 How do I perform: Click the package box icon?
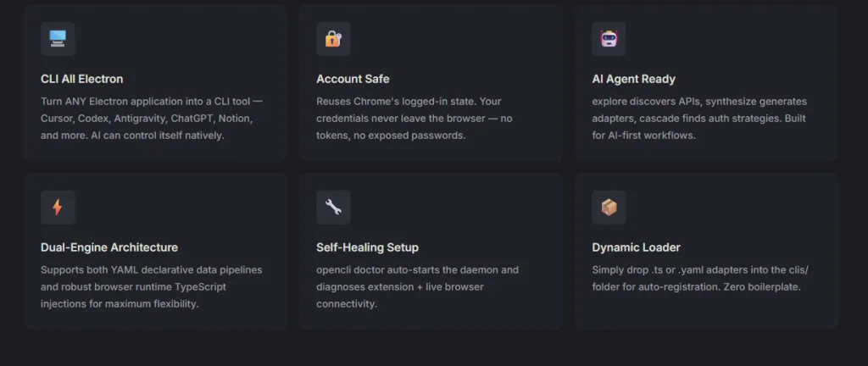click(x=609, y=208)
